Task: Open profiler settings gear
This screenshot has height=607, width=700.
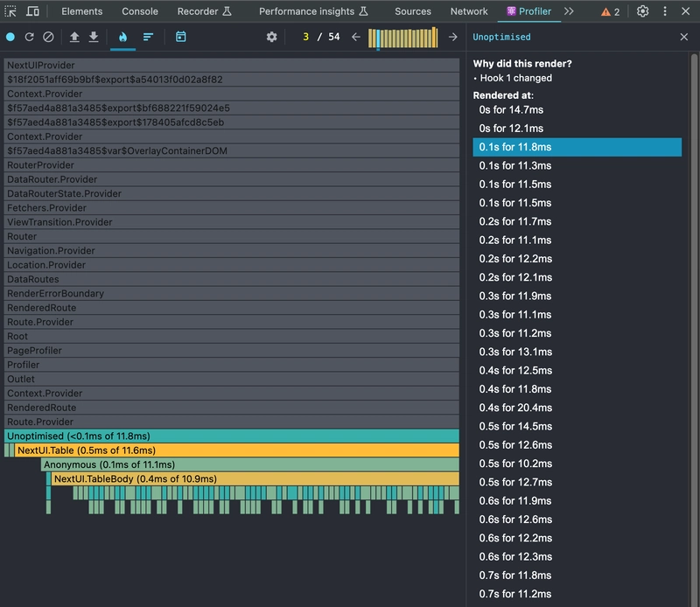Action: pos(272,38)
